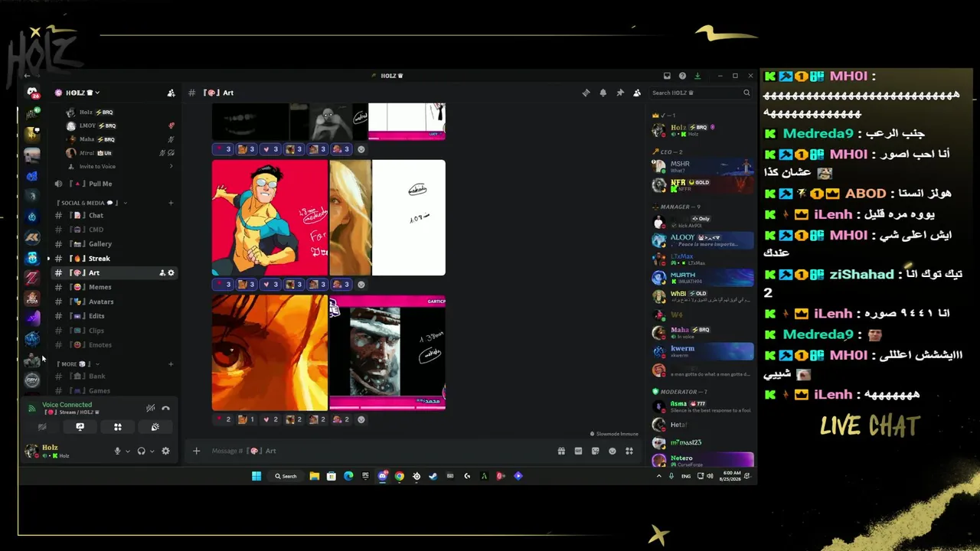Add channel to MORE category
This screenshot has height=551, width=980.
pos(171,364)
